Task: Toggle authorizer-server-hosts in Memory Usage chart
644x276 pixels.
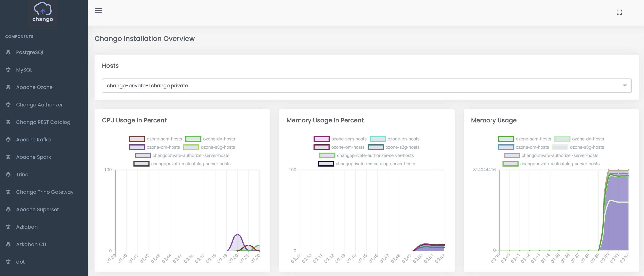Action: coord(551,155)
